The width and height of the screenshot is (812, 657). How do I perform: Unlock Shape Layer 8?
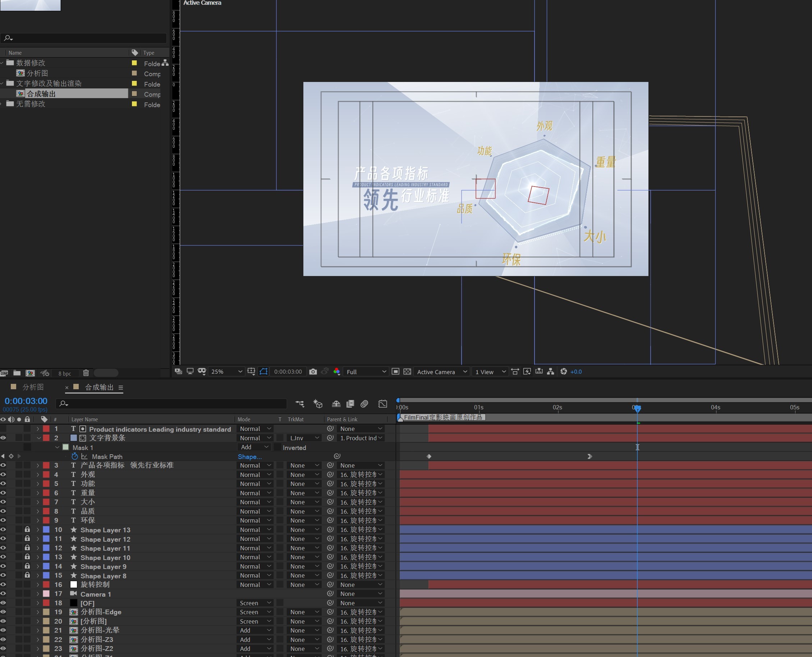(x=27, y=575)
